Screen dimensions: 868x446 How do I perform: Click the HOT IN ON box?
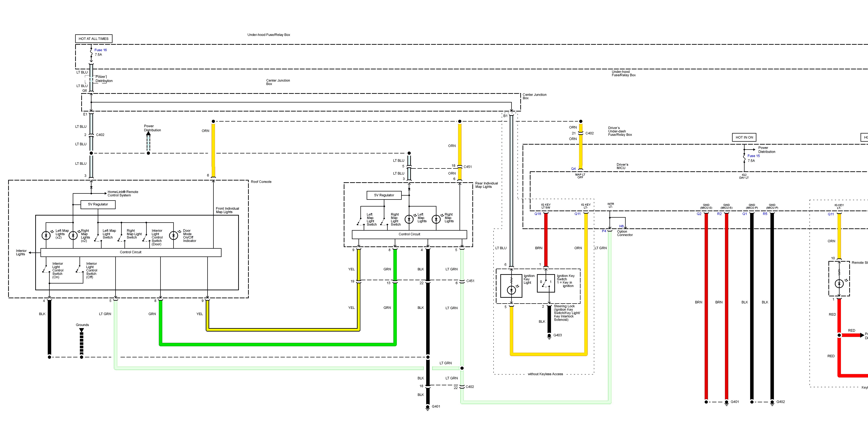[x=745, y=137]
